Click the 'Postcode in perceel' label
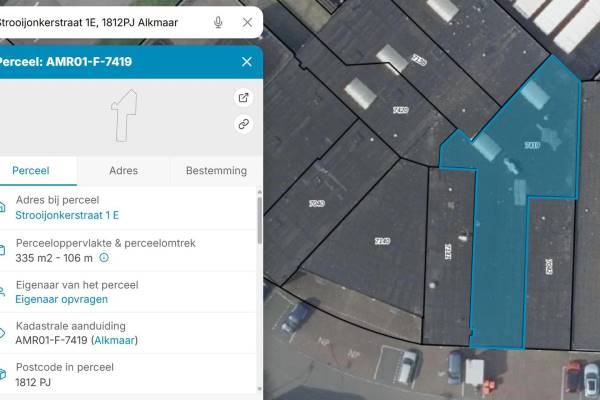Screen dimensions: 600x400 [x=65, y=367]
